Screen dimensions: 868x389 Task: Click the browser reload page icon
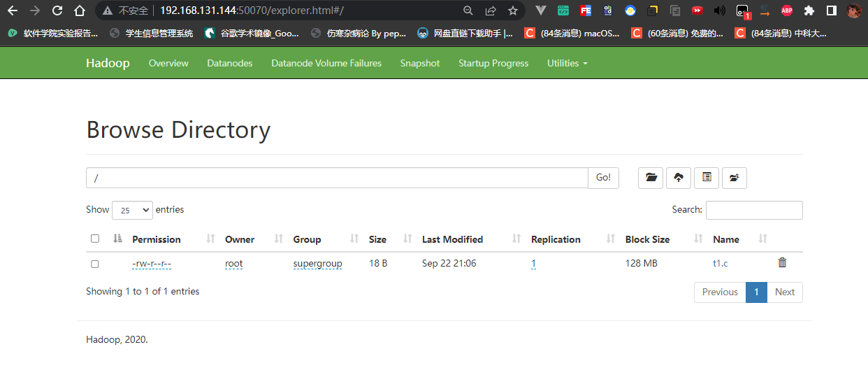point(57,10)
